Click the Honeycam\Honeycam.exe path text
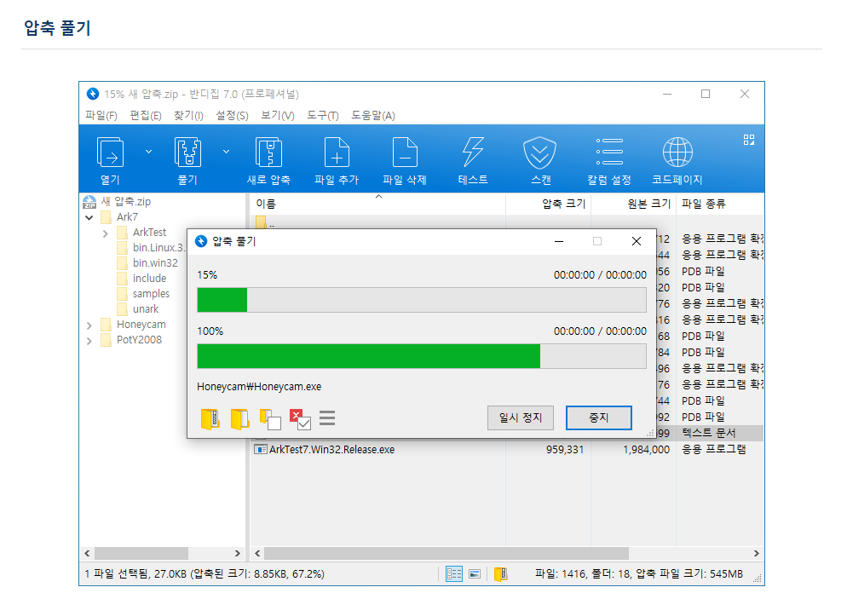The height and width of the screenshot is (616, 847). 259,387
